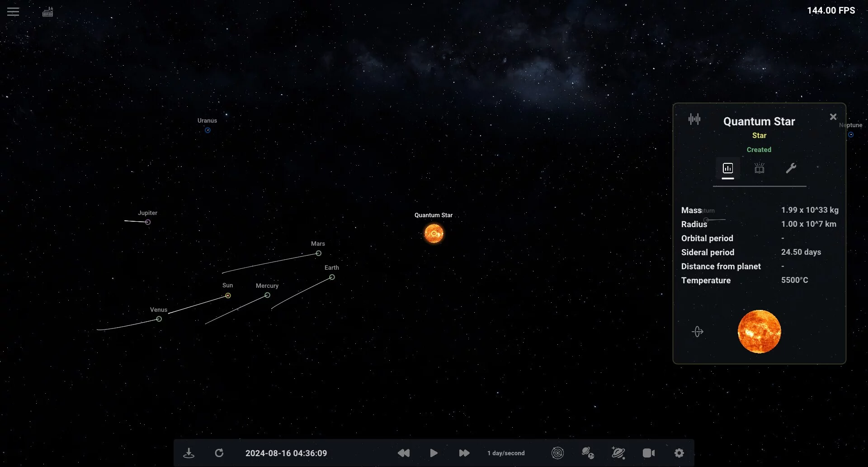This screenshot has height=467, width=868.
Task: Slow down simulation with rewind button
Action: pyautogui.click(x=404, y=453)
